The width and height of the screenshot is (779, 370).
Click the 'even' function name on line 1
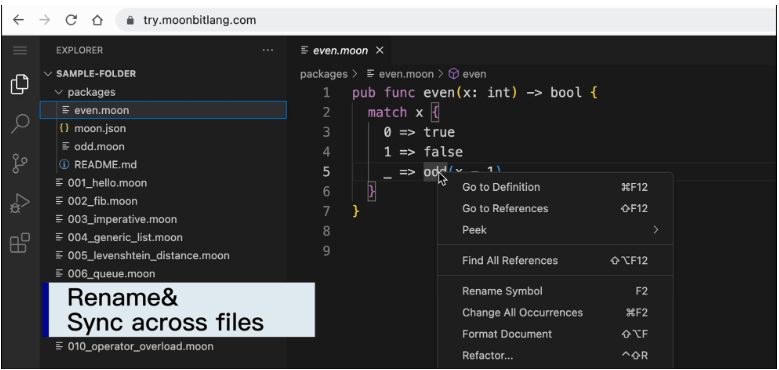point(439,93)
